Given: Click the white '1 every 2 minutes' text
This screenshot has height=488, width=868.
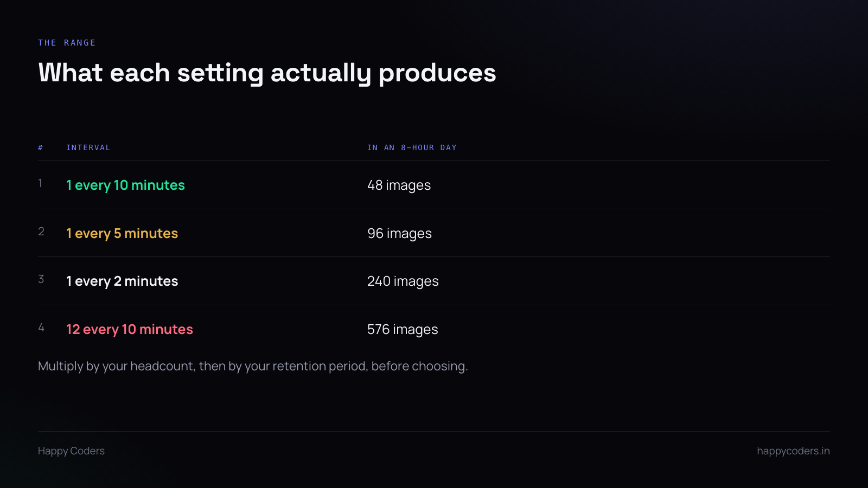Looking at the screenshot, I should click(x=122, y=281).
